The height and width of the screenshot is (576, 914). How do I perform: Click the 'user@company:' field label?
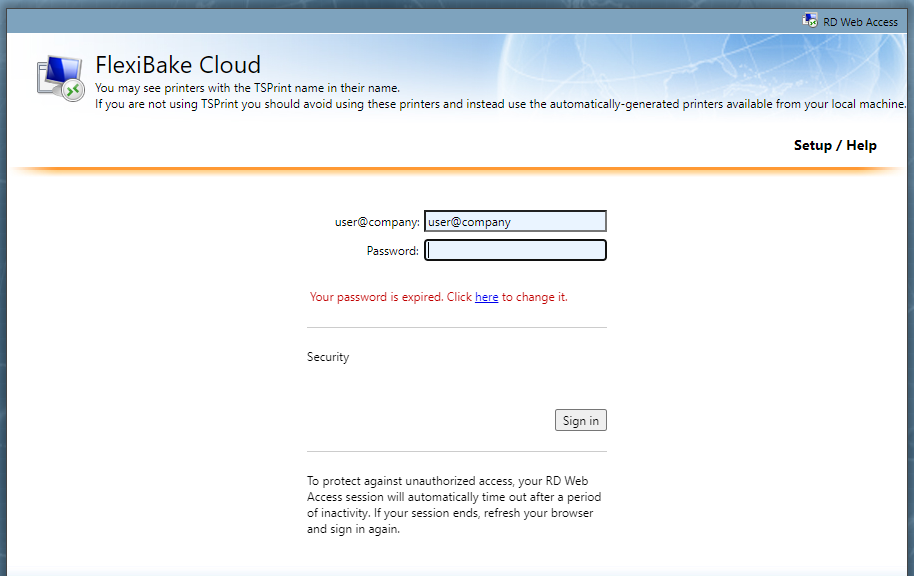(377, 222)
